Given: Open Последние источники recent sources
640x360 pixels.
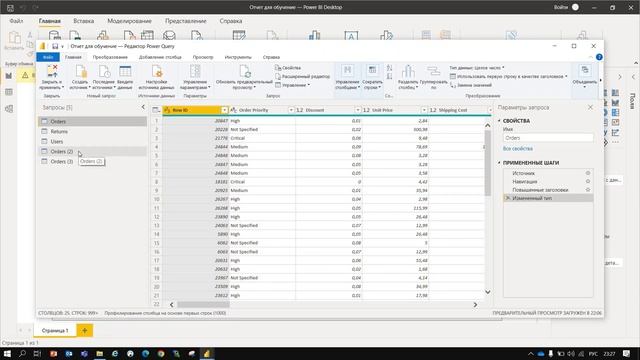Looking at the screenshot, I should (104, 71).
